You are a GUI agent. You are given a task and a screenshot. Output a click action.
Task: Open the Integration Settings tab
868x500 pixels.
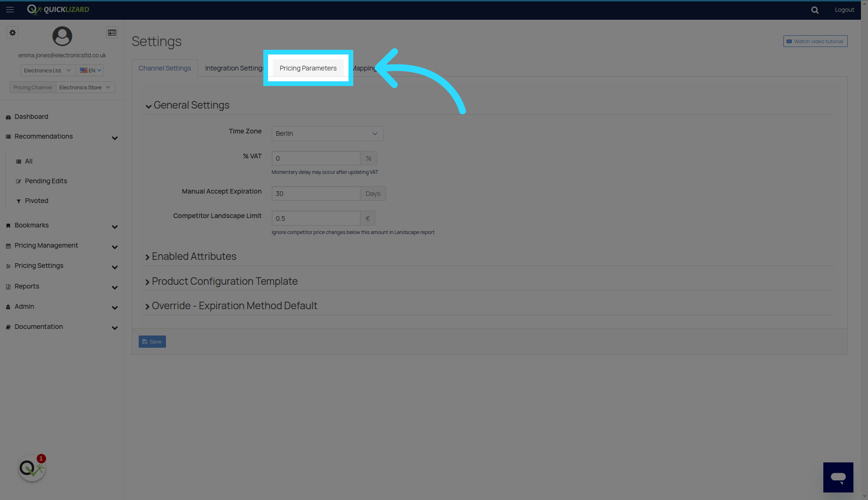click(234, 68)
